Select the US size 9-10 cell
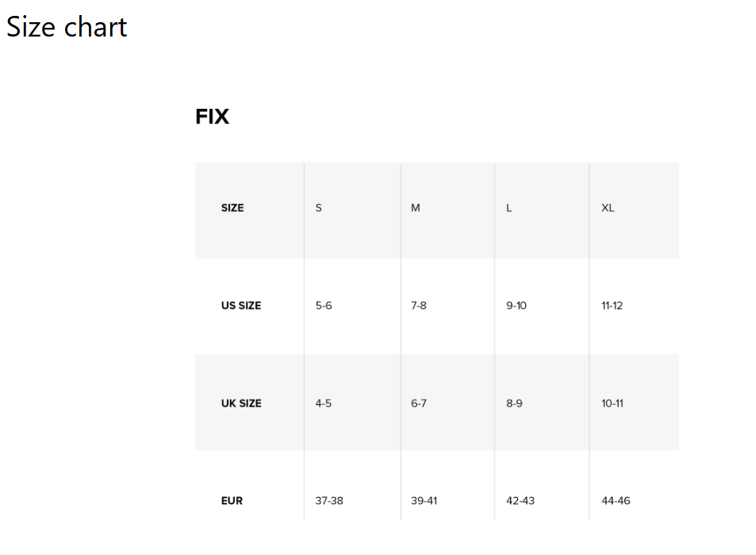 [x=516, y=306]
